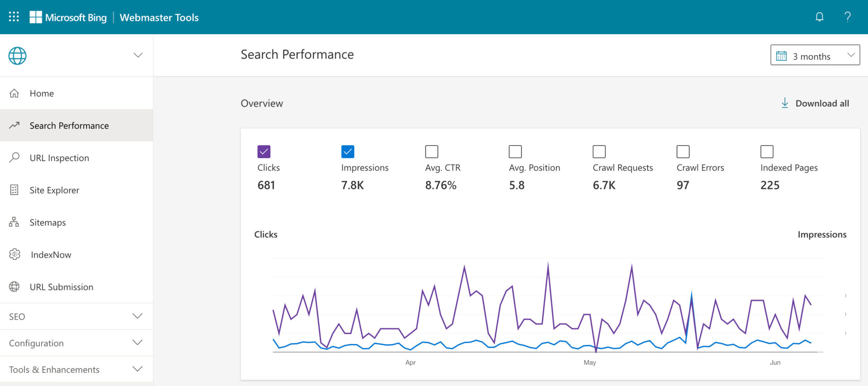Viewport: 868px width, 386px height.
Task: Click the IndexNow gear icon
Action: (x=14, y=254)
